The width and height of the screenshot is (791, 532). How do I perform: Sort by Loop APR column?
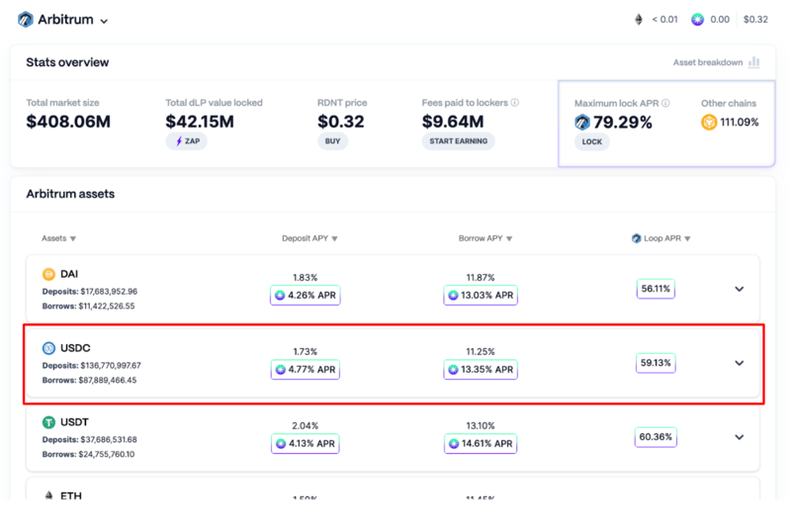666,238
